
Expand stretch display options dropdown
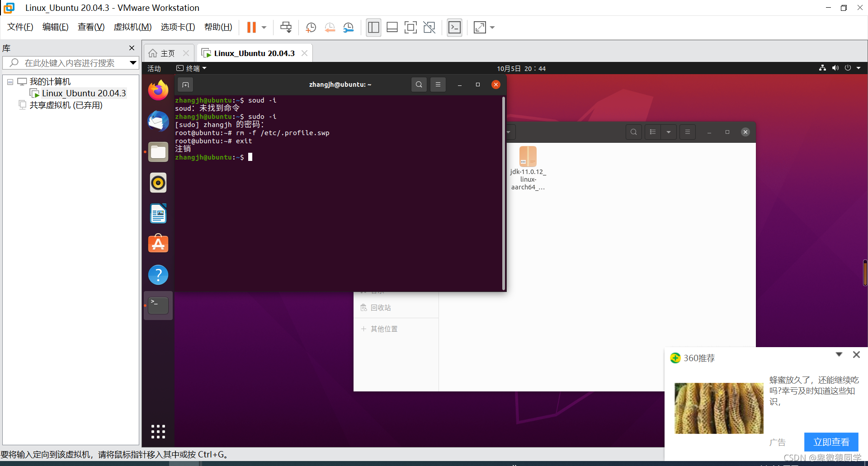[492, 28]
